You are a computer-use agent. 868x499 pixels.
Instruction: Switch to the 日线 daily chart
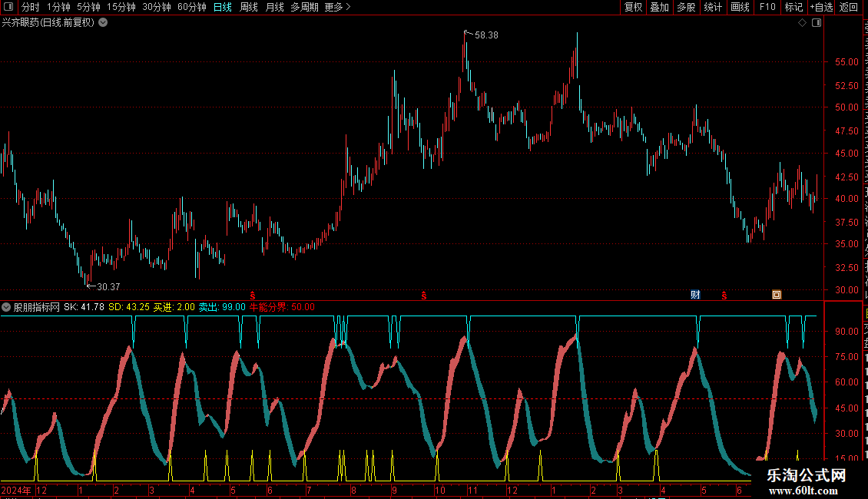pyautogui.click(x=223, y=7)
